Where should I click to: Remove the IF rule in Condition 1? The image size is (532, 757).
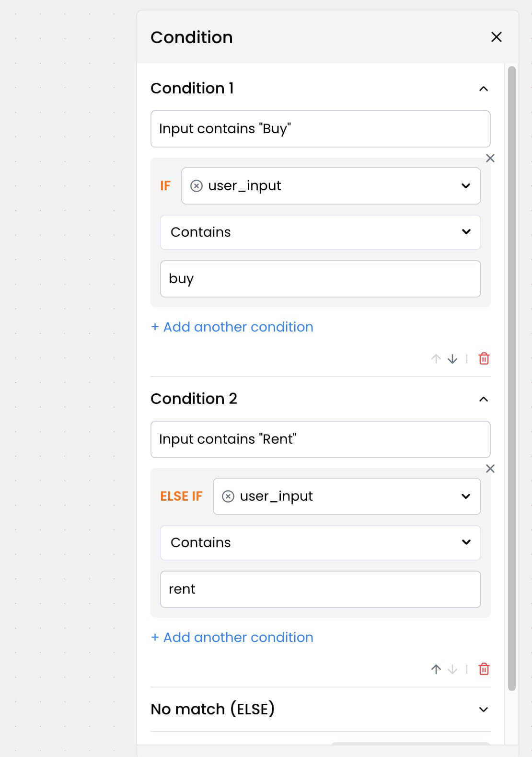click(490, 158)
